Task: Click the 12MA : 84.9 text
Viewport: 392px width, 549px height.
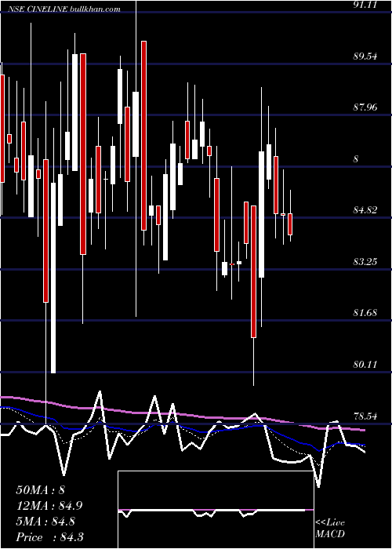Action: [49, 506]
